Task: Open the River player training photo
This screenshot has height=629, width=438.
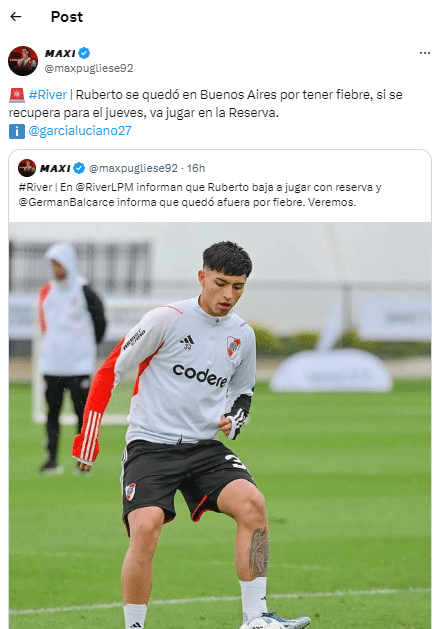Action: (220, 425)
